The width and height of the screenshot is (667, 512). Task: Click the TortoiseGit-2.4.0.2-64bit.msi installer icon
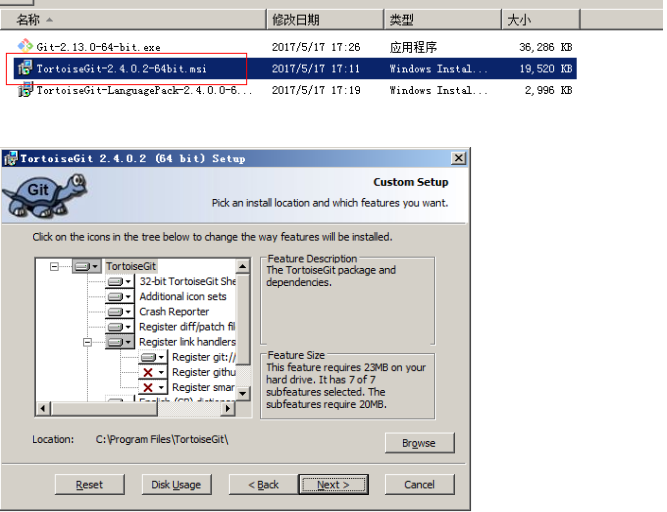tap(25, 68)
